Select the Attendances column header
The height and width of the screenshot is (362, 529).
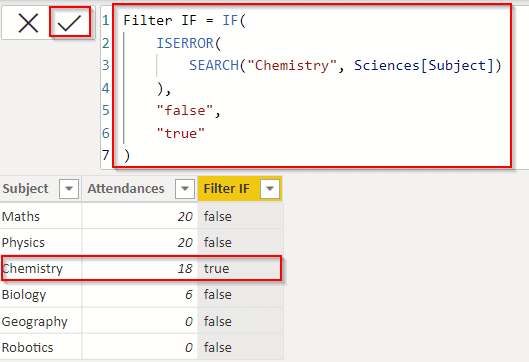139,189
